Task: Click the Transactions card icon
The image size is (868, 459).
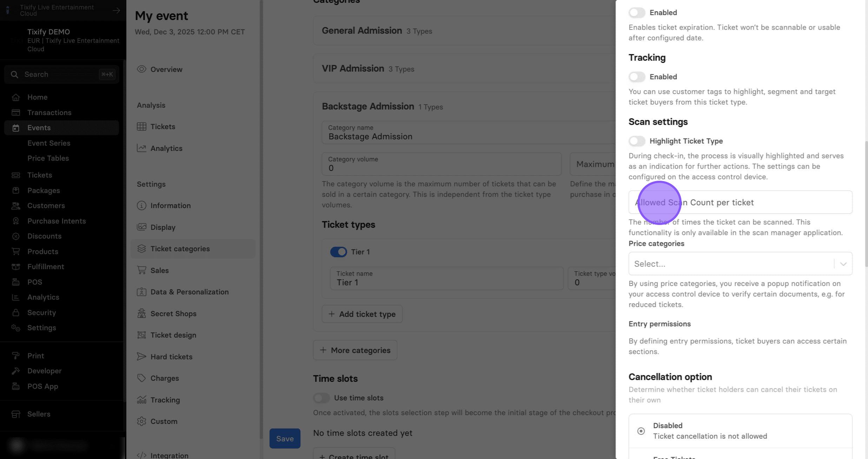Action: tap(15, 113)
